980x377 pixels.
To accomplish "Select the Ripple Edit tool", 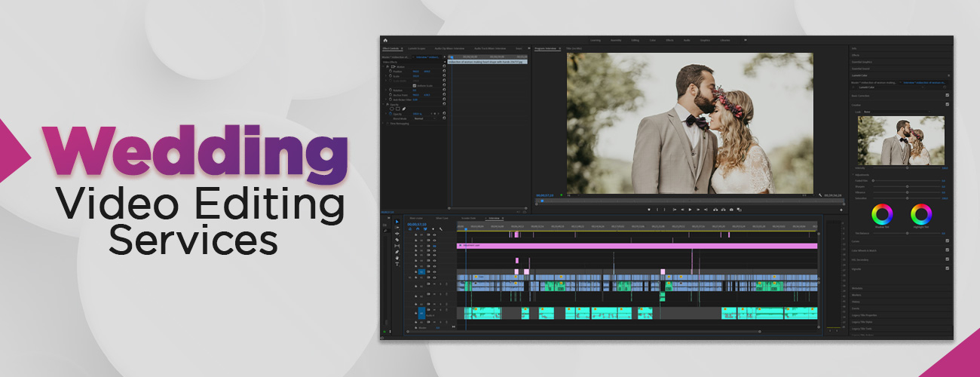I will pyautogui.click(x=397, y=234).
